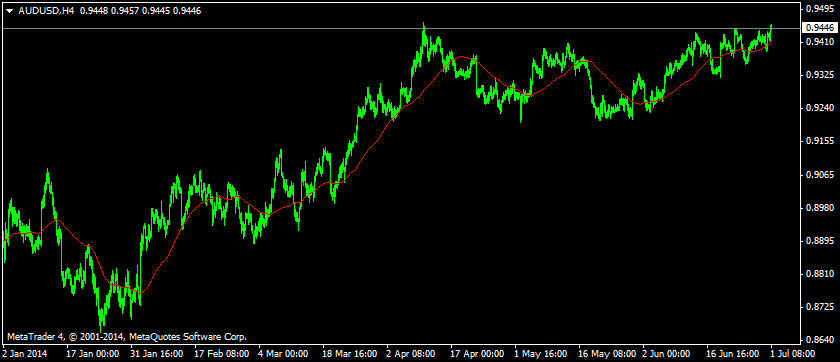Click the 0.9325 price axis label
Image resolution: width=840 pixels, height=362 pixels.
pos(821,75)
